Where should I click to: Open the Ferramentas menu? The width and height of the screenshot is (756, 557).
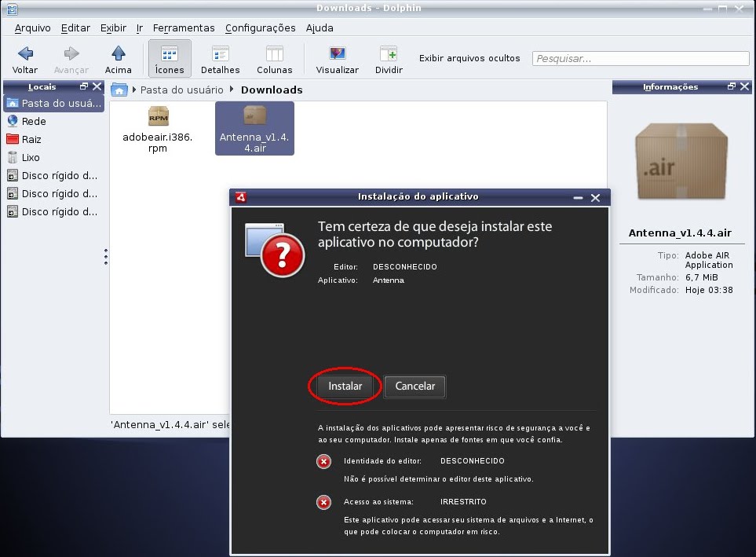click(184, 28)
